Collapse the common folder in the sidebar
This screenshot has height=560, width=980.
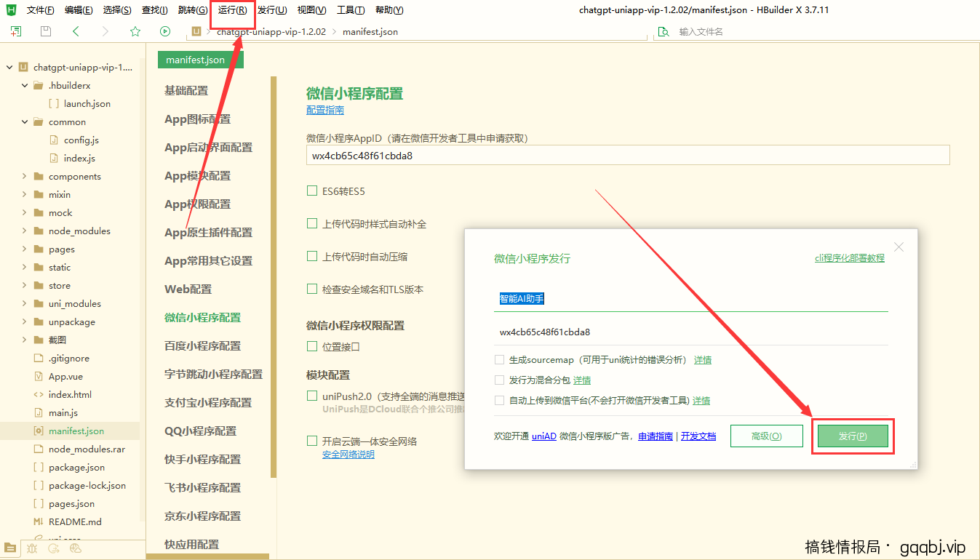(x=23, y=121)
